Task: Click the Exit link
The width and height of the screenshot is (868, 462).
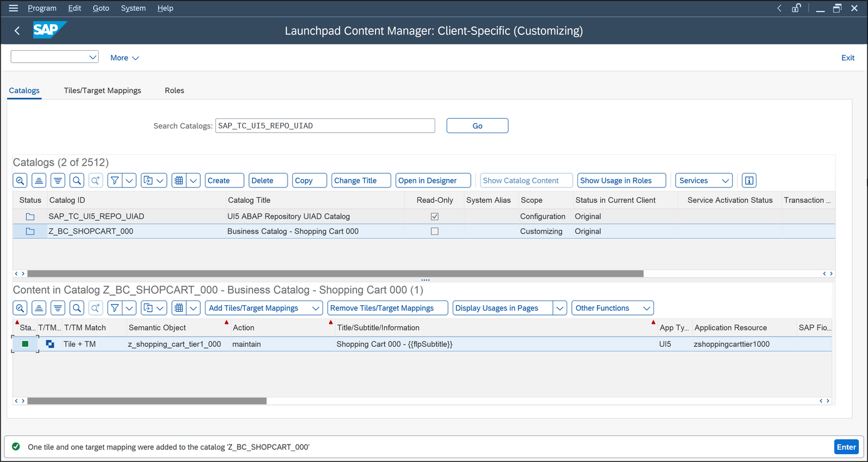Action: 848,58
